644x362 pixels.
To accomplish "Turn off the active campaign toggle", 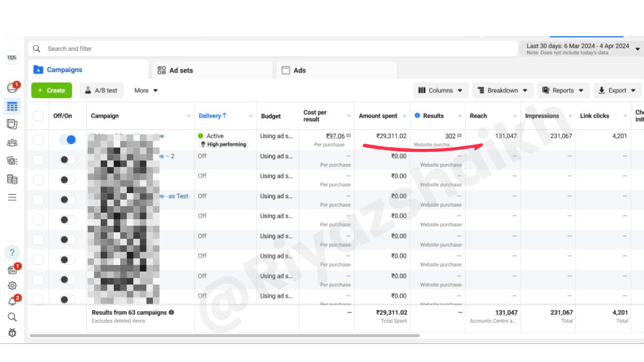I will 67,140.
